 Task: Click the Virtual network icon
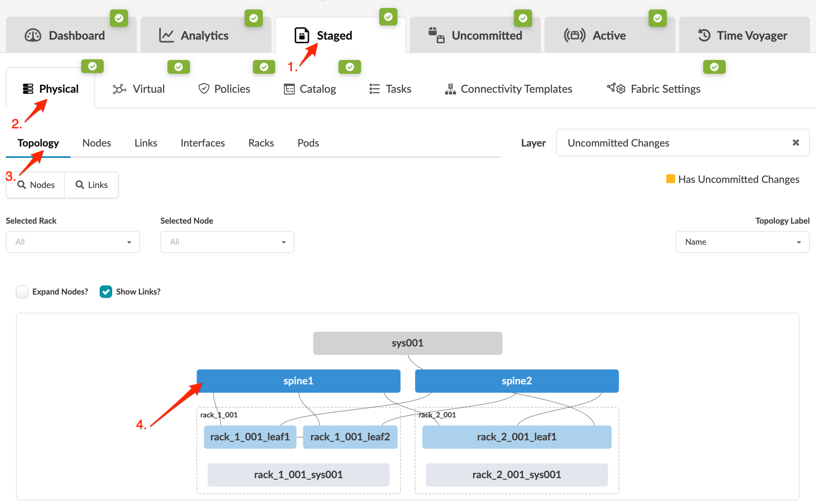119,89
